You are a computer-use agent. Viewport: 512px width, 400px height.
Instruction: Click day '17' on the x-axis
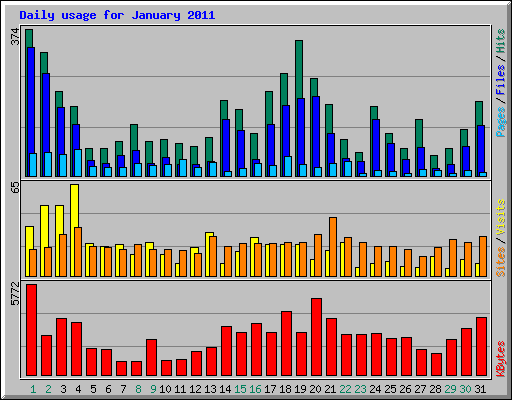coord(270,389)
